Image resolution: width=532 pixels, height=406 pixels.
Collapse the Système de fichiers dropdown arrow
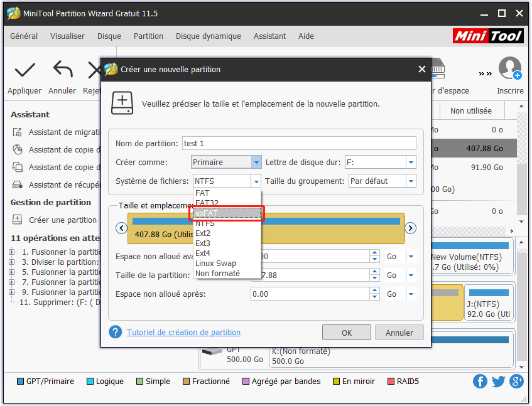pos(256,181)
